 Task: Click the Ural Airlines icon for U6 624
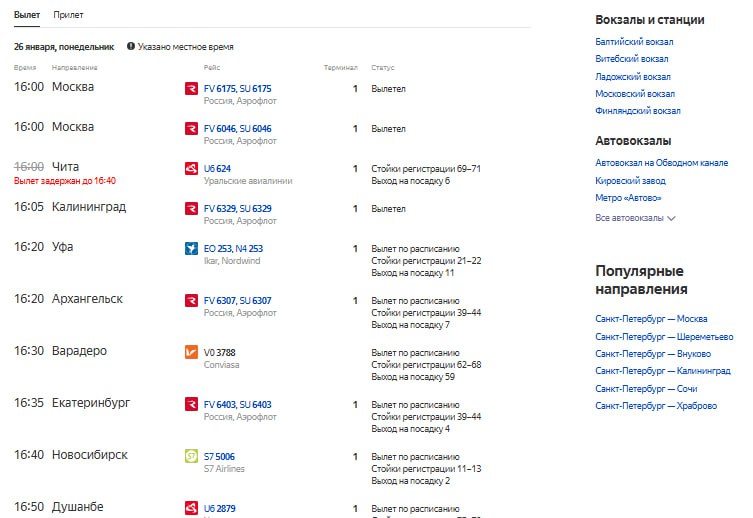[191, 169]
